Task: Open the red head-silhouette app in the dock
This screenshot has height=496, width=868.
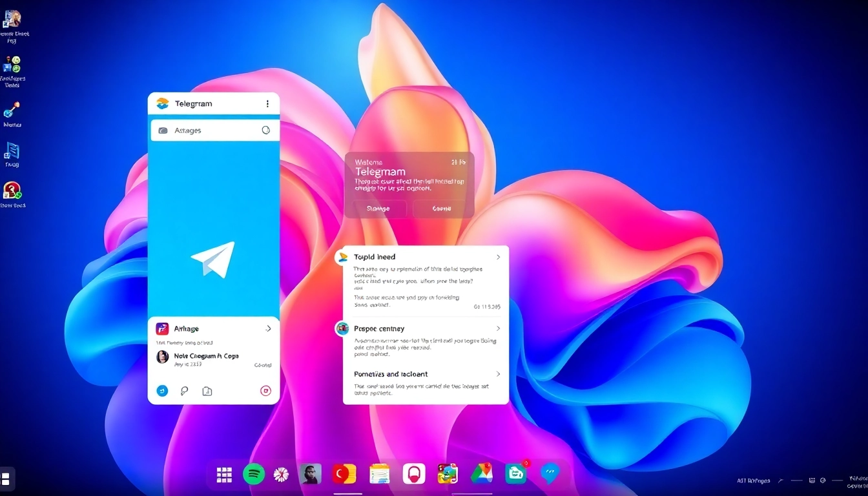Action: pos(414,474)
